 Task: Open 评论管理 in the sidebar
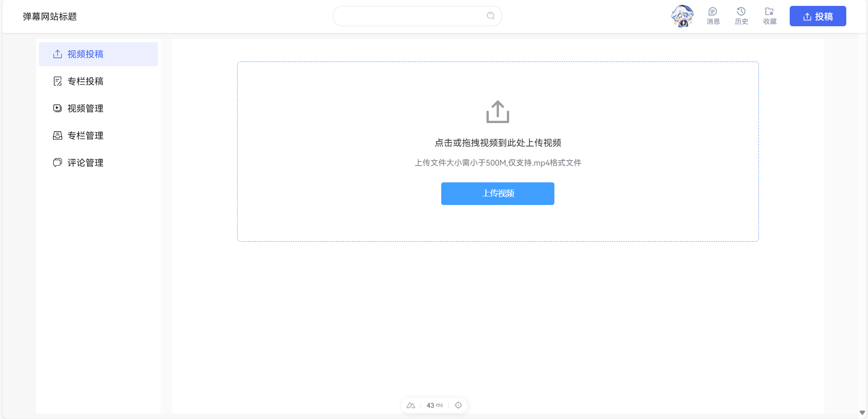point(98,163)
